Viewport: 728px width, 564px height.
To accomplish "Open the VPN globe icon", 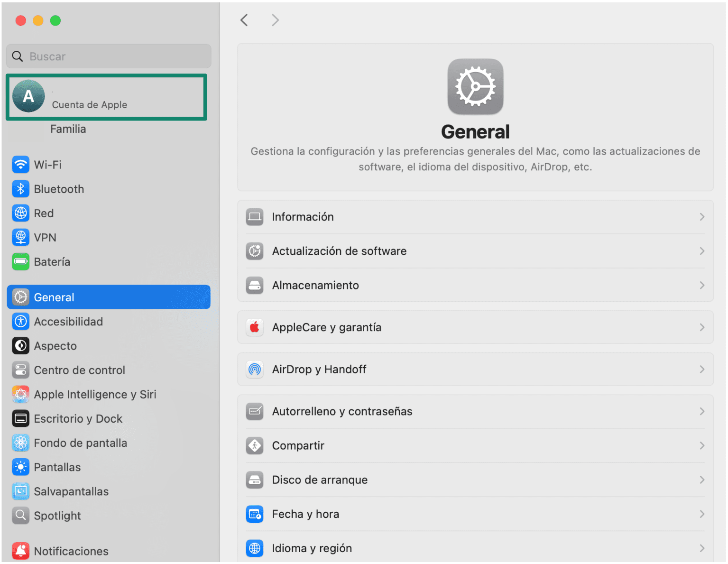I will [20, 237].
